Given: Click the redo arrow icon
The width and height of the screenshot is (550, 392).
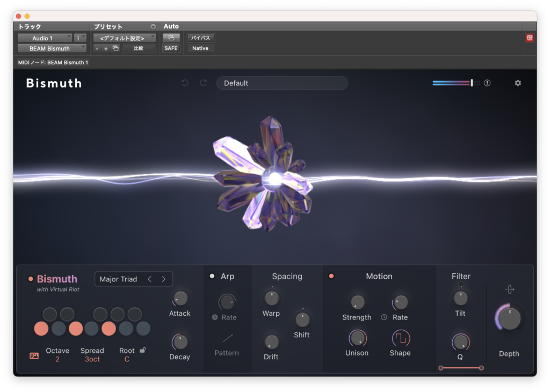Looking at the screenshot, I should pos(203,83).
